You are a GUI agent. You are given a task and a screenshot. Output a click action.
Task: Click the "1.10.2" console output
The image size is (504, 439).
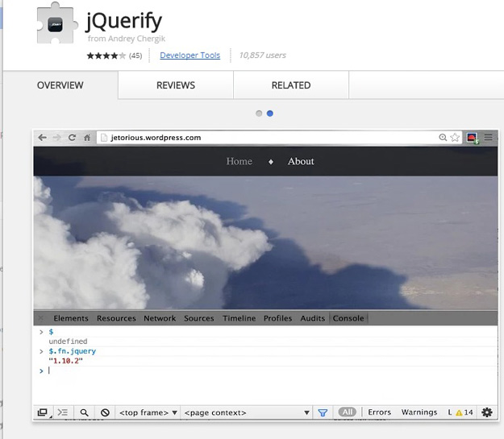pos(65,361)
